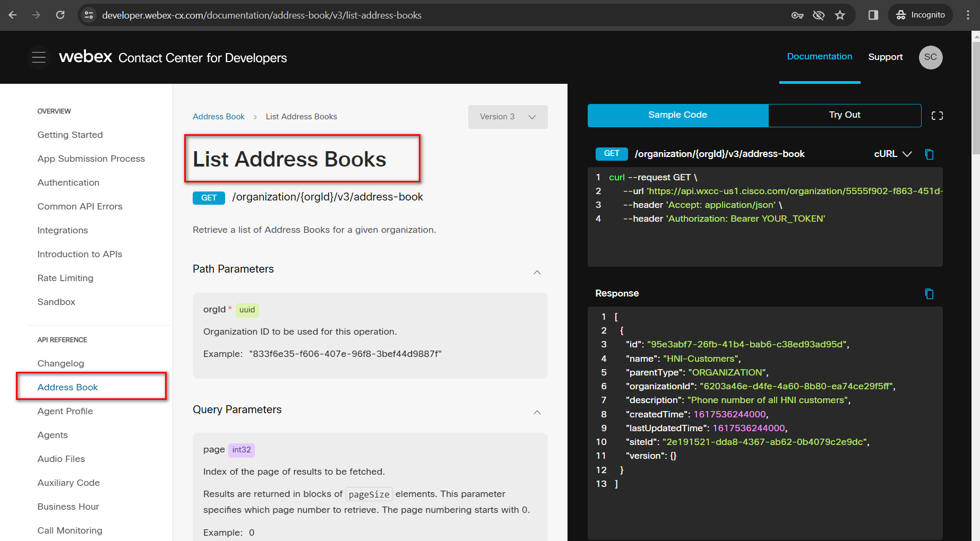Open the Changelog reference
Screen dimensions: 980x541
[x=61, y=363]
